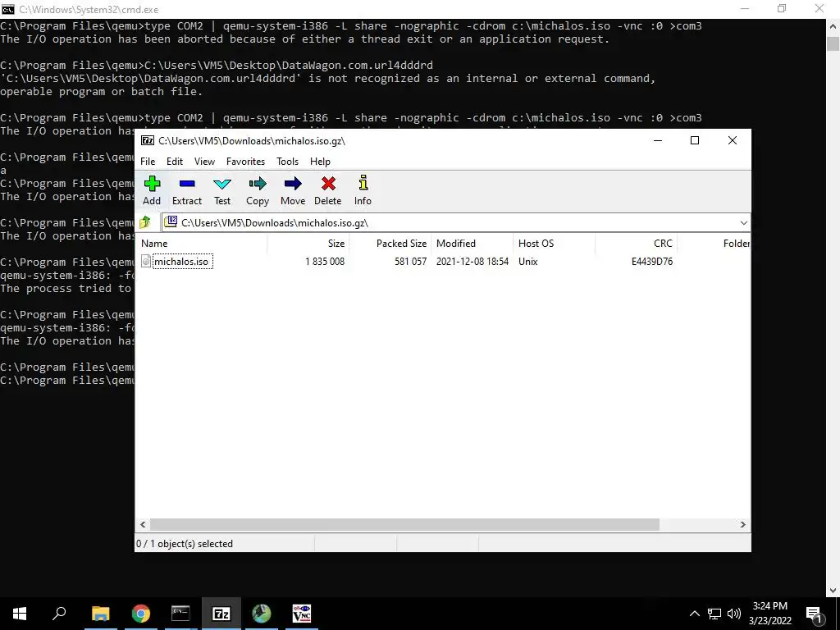This screenshot has height=630, width=840.
Task: Open the notification center icon
Action: pyautogui.click(x=815, y=615)
